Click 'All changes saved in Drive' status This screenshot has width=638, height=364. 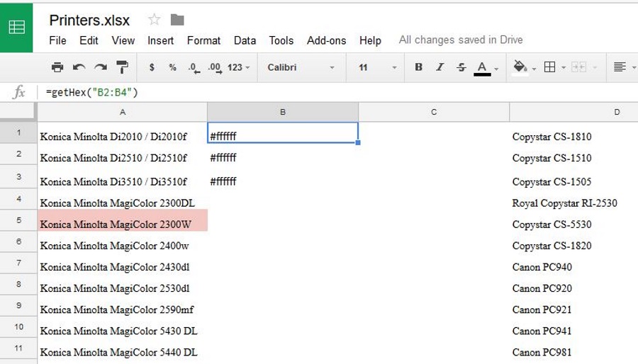pos(461,40)
